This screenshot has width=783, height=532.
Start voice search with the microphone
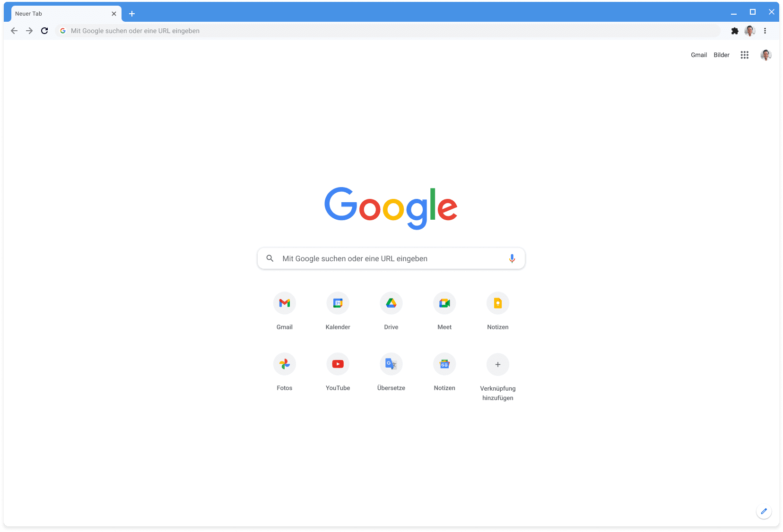click(512, 258)
